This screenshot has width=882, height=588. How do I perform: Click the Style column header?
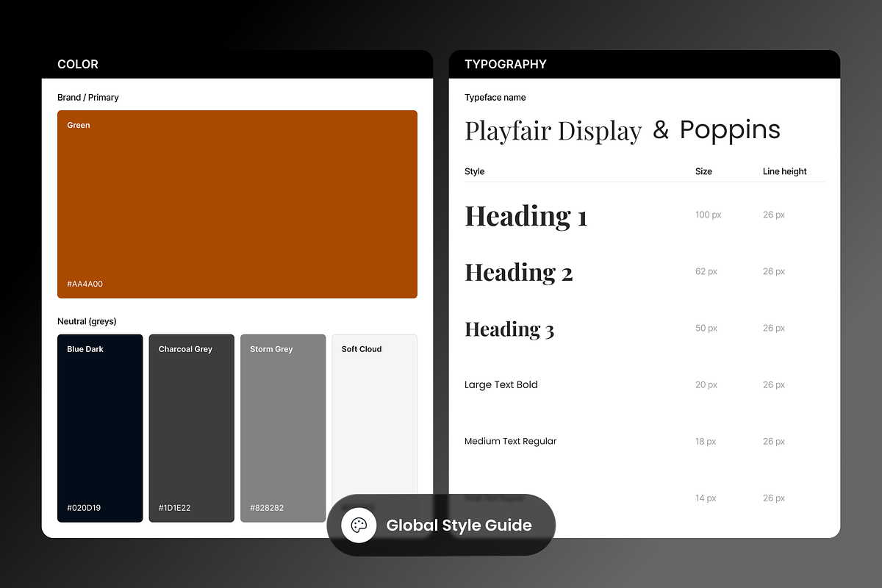[475, 171]
